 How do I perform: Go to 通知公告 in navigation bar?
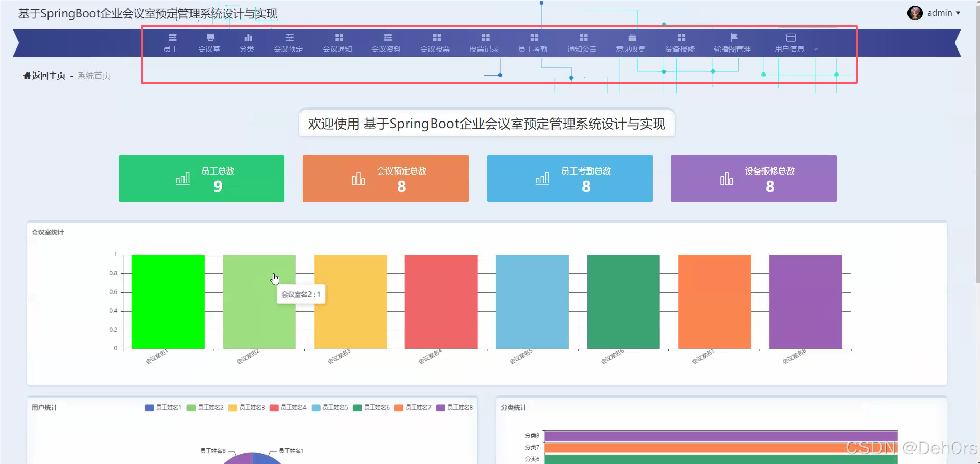(582, 43)
